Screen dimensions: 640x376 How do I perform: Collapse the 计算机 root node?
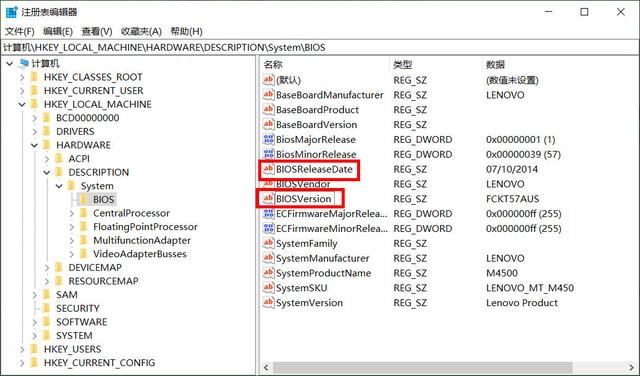[10, 64]
